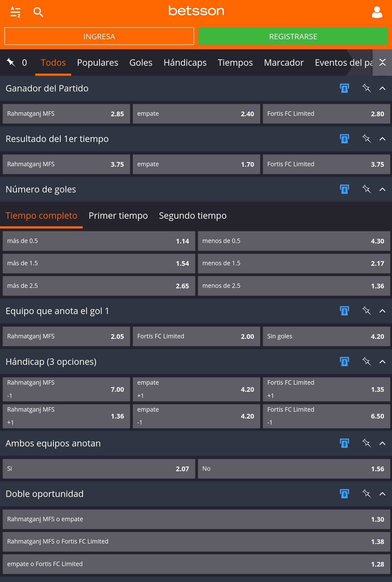Select the Todos tab
This screenshot has height=582, width=392.
[x=53, y=63]
